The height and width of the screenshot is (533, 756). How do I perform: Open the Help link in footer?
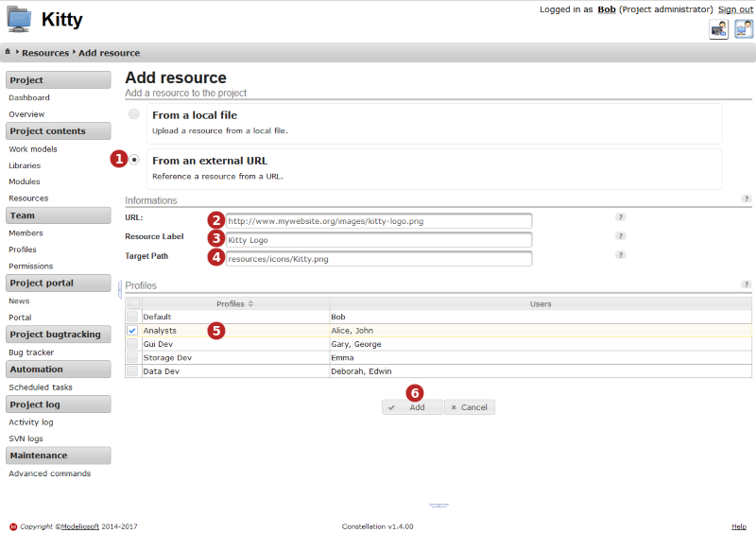pyautogui.click(x=739, y=526)
